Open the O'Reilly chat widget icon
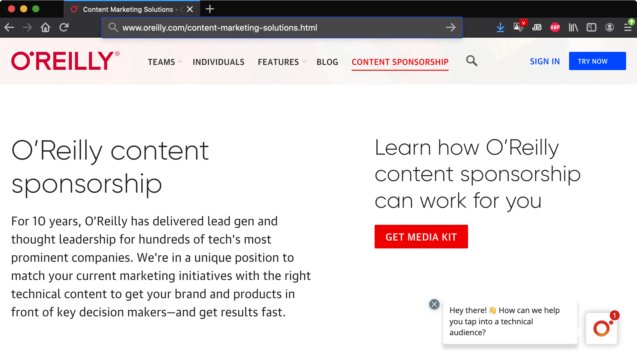The height and width of the screenshot is (364, 637). [x=601, y=329]
